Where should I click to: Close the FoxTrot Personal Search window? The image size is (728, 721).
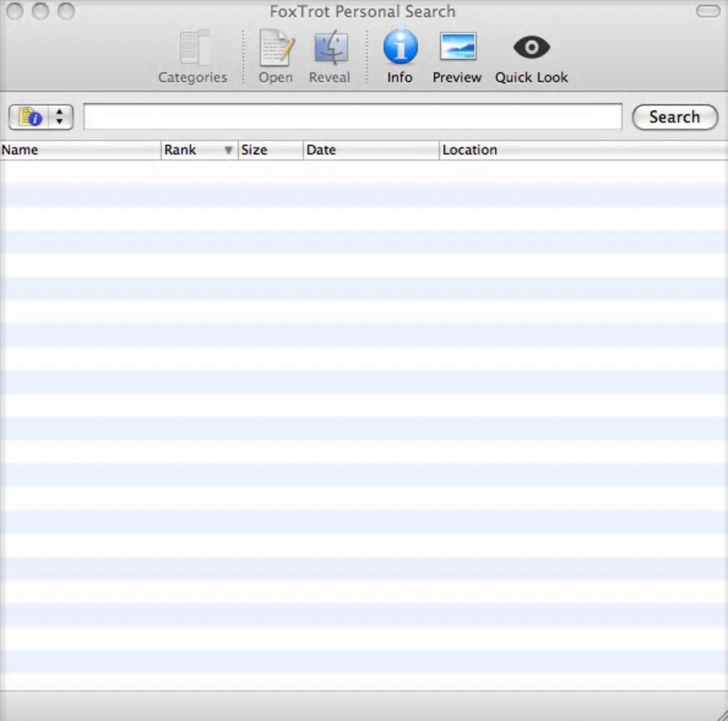(x=15, y=11)
